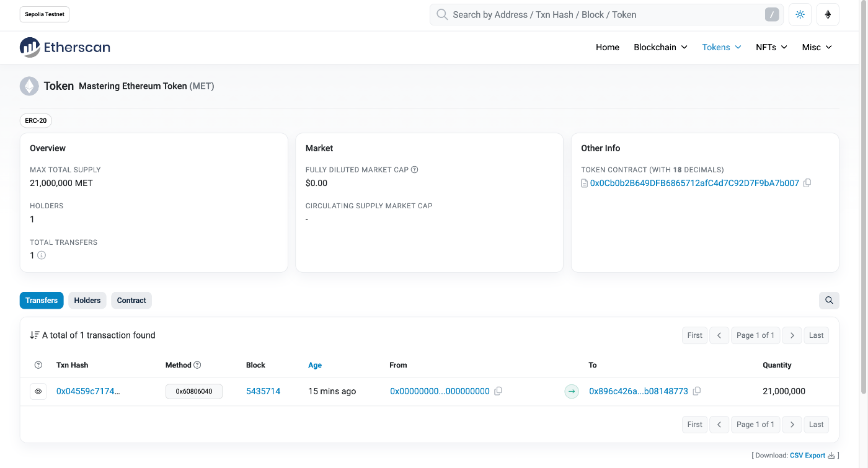
Task: Open the Tokens dropdown menu
Action: (x=722, y=47)
